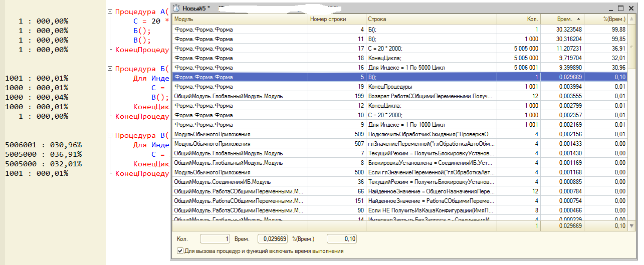Collapse the Процедура Б code block
Viewport: 644px width, 265px height.
point(110,69)
